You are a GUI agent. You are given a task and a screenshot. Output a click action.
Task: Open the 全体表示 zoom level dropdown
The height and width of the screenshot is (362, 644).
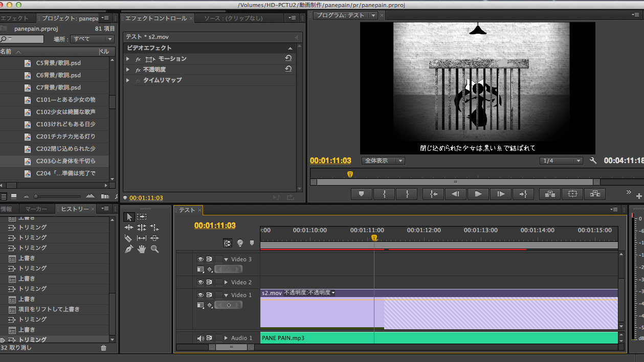(383, 161)
